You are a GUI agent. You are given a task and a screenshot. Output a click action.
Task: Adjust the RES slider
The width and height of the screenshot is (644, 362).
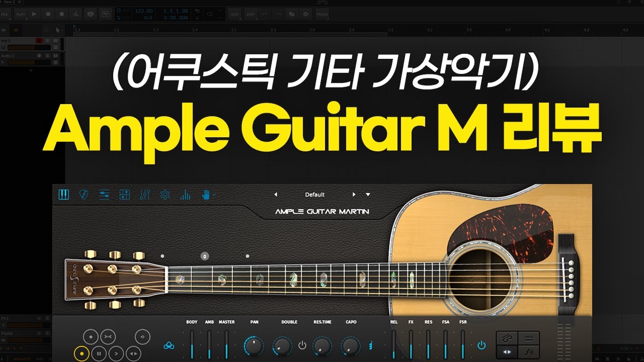click(x=428, y=345)
